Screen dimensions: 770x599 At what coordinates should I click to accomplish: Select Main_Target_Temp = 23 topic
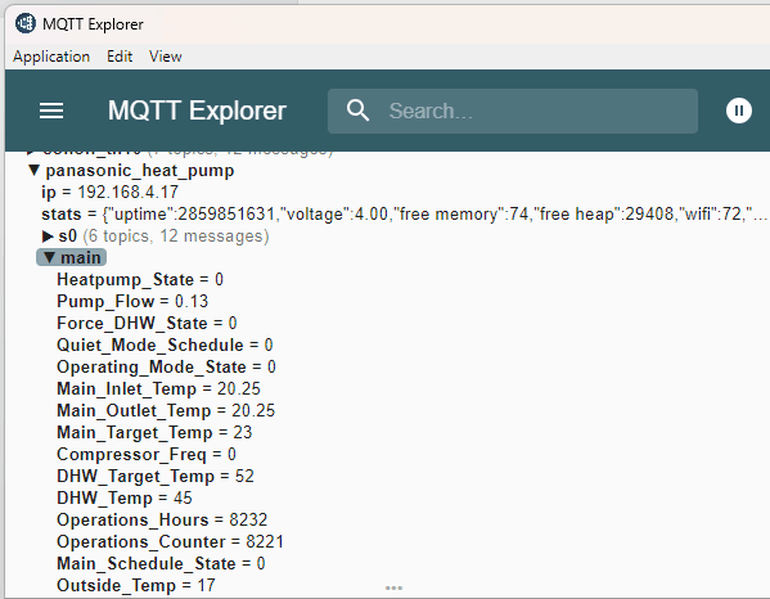click(154, 433)
